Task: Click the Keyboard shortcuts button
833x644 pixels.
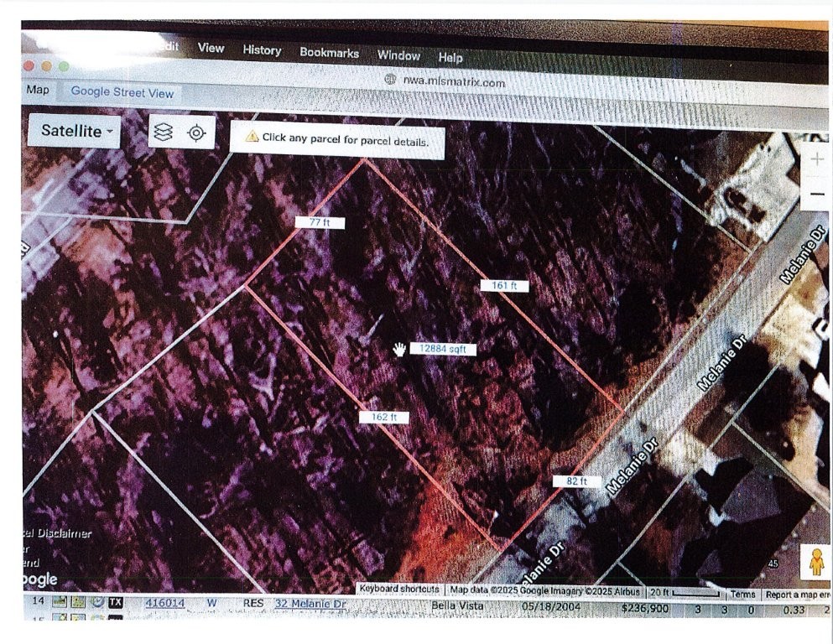Action: coord(399,589)
